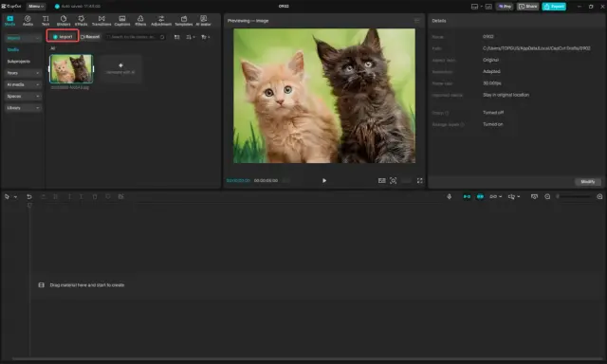Click the preview focus/scan icon
The image size is (607, 364).
coord(393,181)
